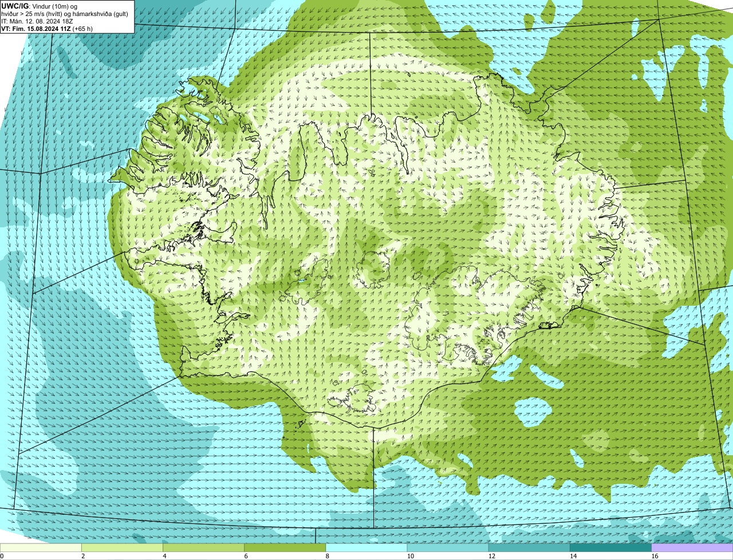Screen dimensions: 733x560
Task: Click the '12' label on the color scale
Action: [x=491, y=556]
